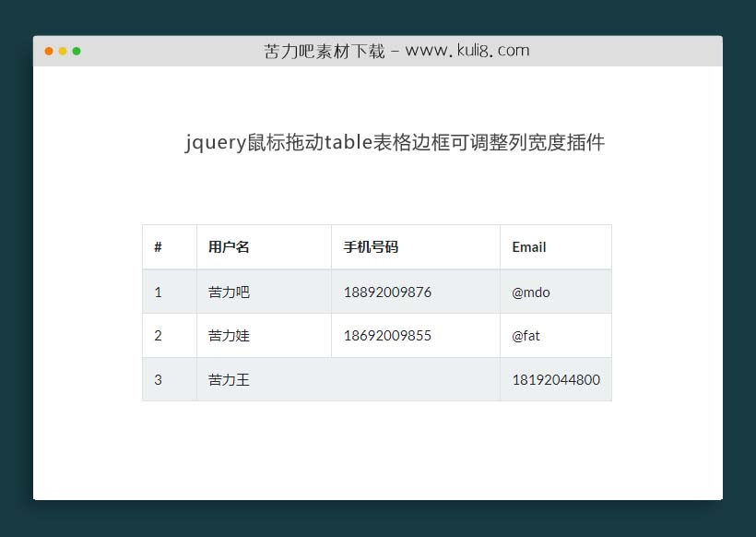This screenshot has height=537, width=756.
Task: Select the 用户名 column header
Action: (229, 246)
